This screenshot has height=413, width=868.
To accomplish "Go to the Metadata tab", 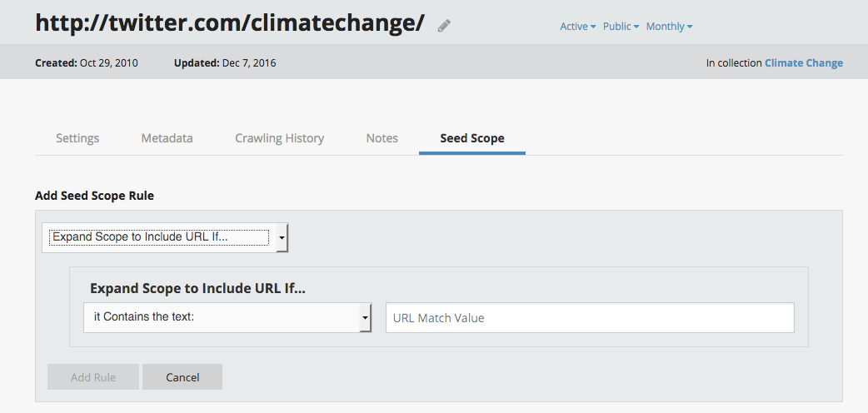I will [x=167, y=138].
